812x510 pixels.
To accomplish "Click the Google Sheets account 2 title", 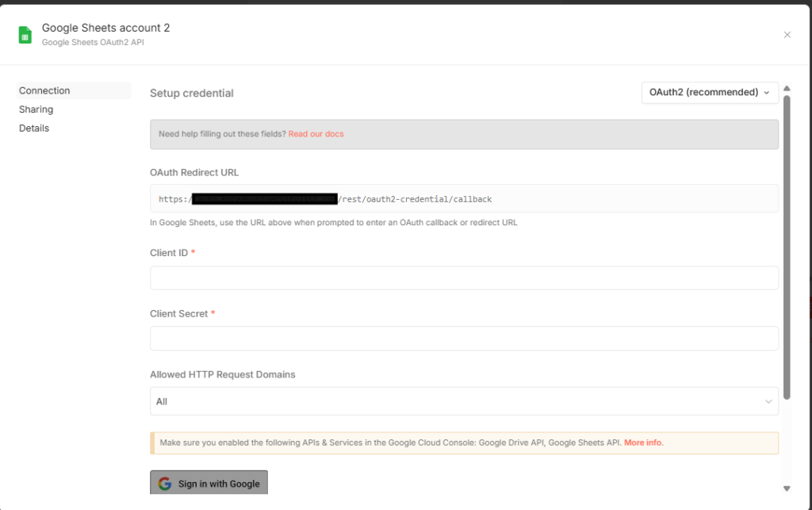I will click(x=105, y=28).
